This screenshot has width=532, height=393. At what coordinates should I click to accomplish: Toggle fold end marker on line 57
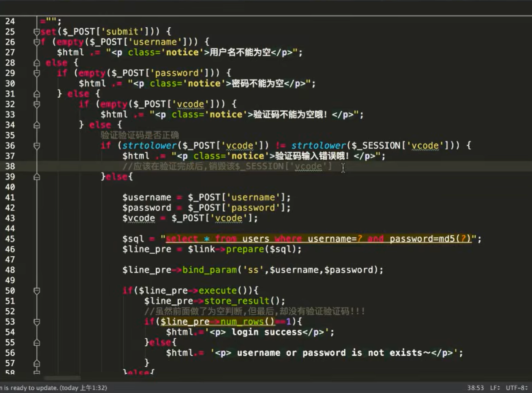[x=37, y=364]
